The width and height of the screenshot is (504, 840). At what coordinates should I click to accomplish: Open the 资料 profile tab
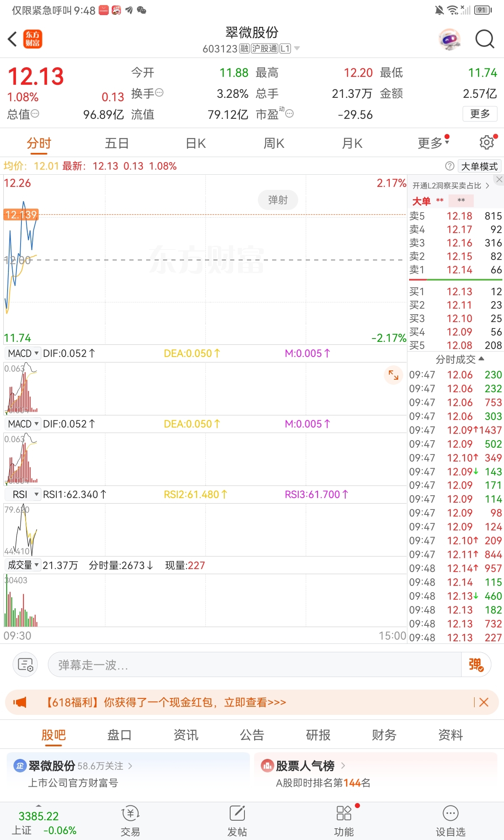tap(451, 735)
